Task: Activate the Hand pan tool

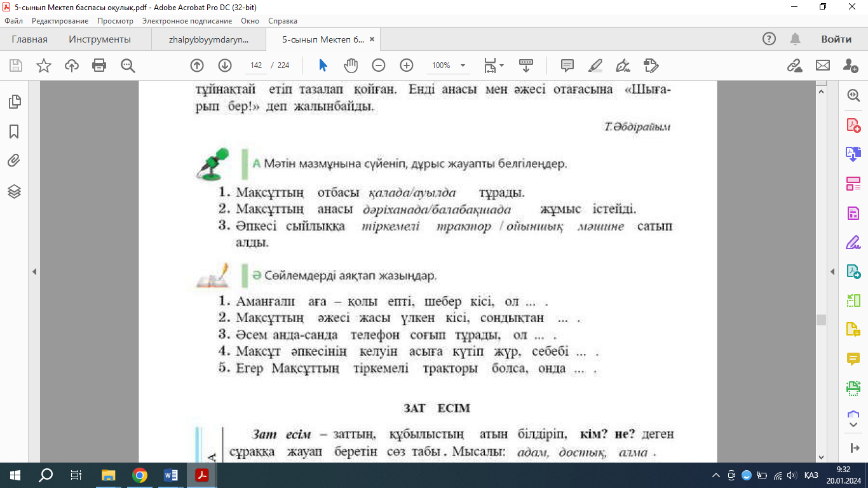Action: coord(351,65)
